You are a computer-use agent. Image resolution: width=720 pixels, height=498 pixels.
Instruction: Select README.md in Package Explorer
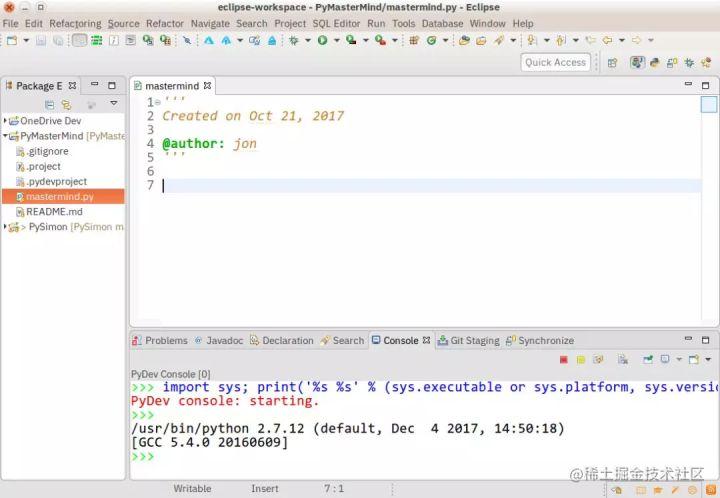[x=50, y=212]
